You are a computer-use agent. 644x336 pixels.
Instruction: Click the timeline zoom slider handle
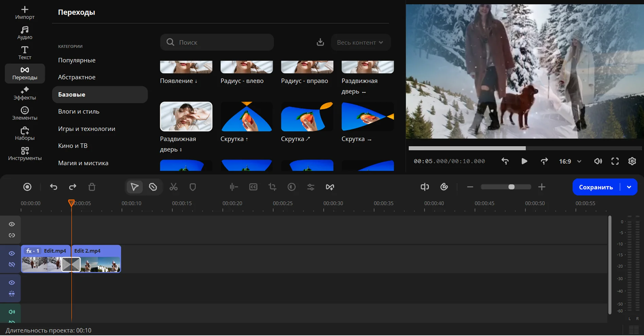tap(511, 187)
